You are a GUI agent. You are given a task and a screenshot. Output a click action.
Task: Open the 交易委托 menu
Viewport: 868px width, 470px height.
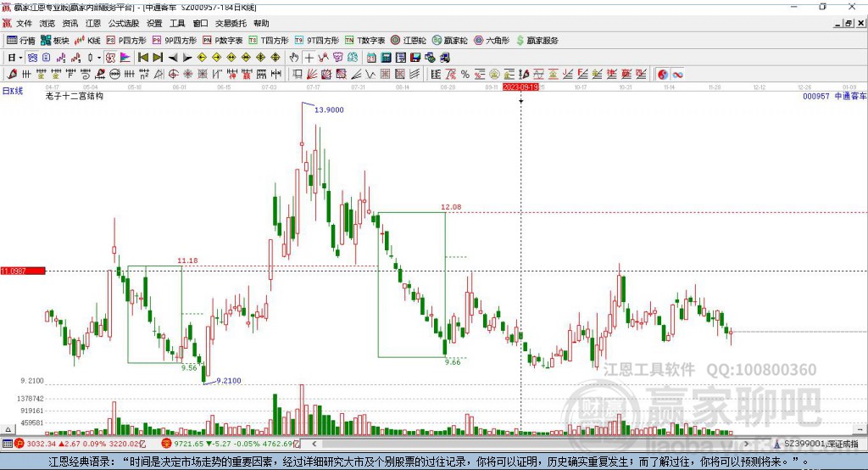(x=231, y=23)
